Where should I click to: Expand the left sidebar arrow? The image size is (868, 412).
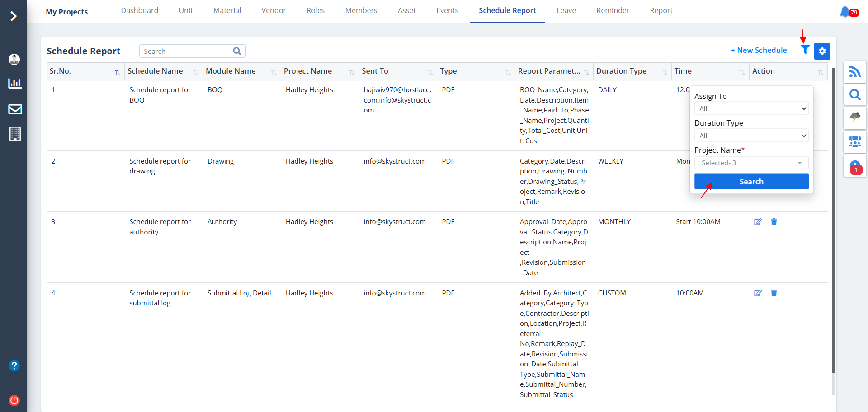[14, 16]
